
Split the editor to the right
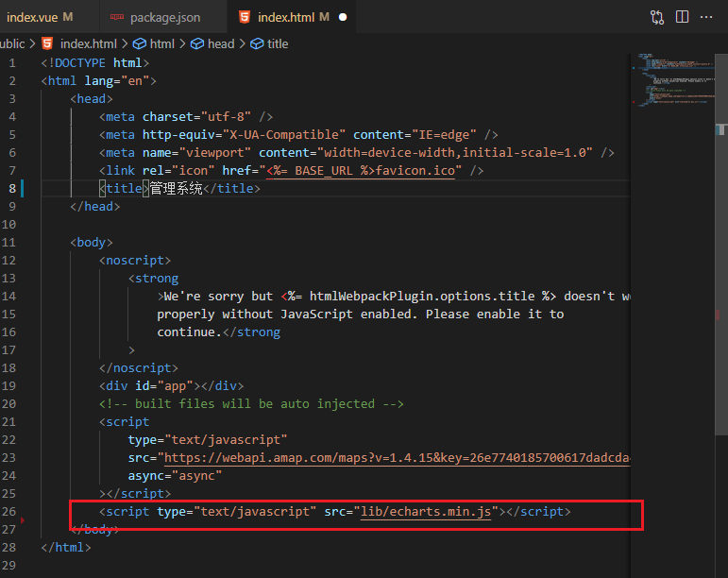tap(682, 17)
